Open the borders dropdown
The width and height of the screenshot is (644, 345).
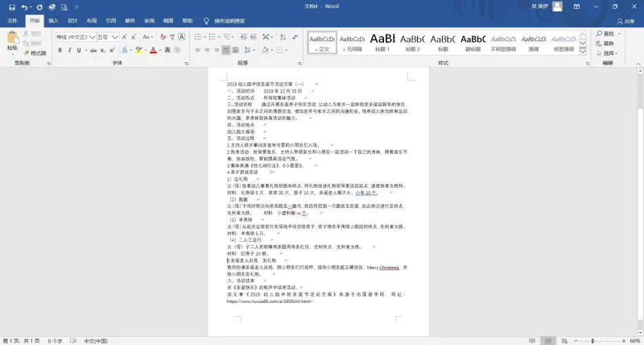pos(287,50)
